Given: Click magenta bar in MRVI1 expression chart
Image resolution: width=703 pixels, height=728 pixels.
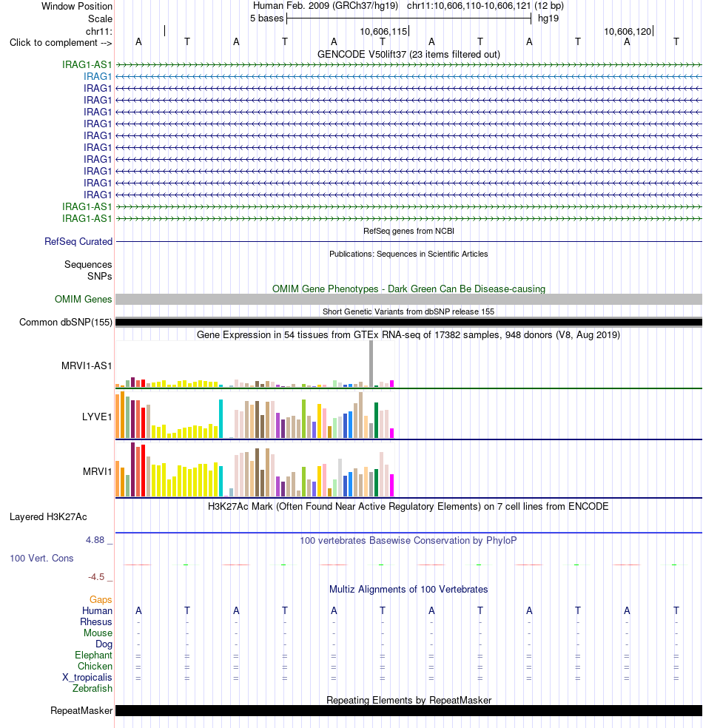Looking at the screenshot, I should pyautogui.click(x=391, y=485).
